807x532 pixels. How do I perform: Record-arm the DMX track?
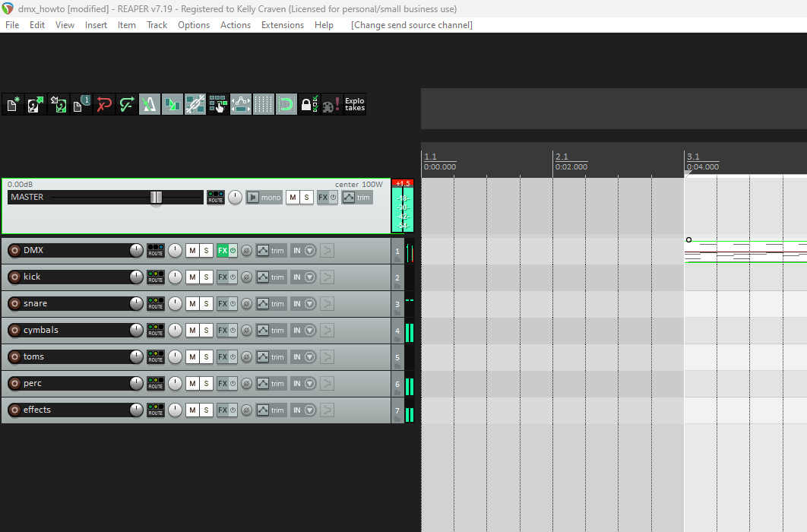15,251
